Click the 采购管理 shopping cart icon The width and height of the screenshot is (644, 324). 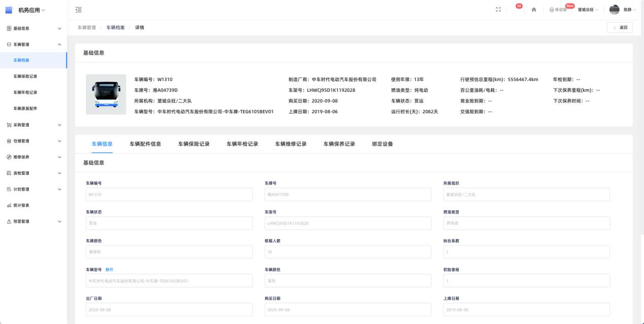[x=9, y=125]
